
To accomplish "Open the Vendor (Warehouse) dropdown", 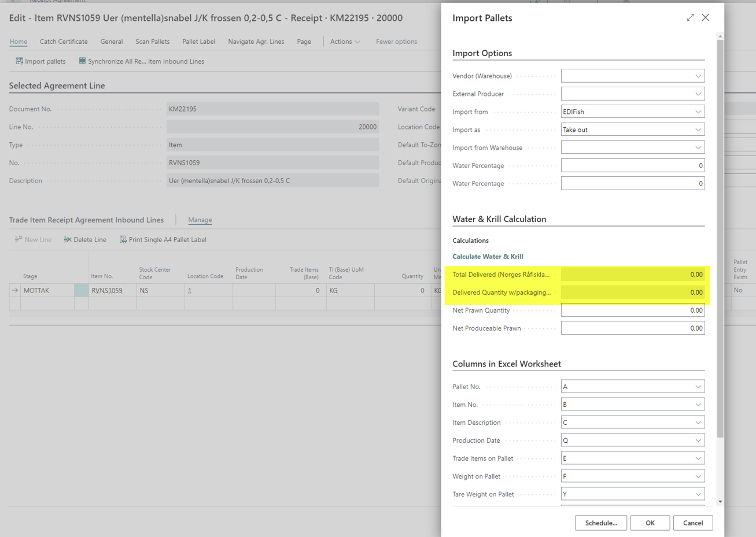I will click(x=698, y=76).
